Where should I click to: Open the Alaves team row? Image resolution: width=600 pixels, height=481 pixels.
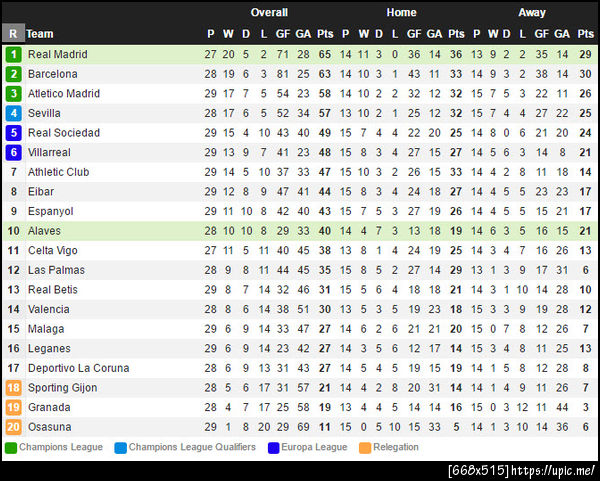coord(44,231)
